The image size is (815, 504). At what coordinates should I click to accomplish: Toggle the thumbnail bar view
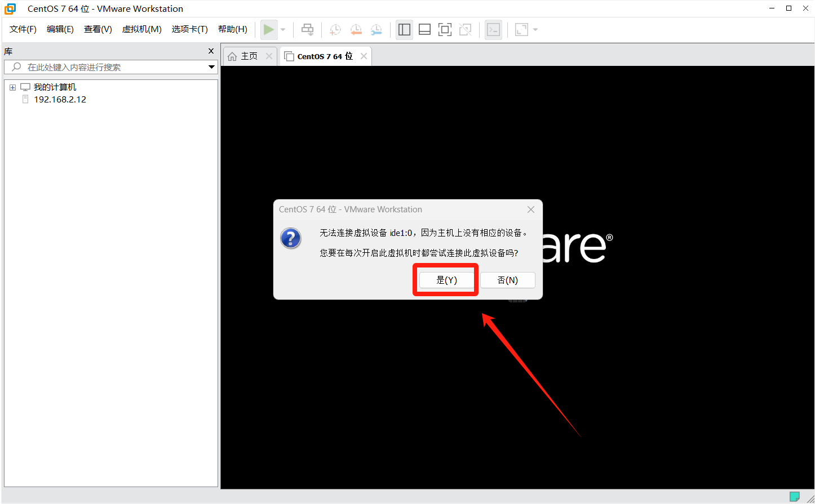[x=424, y=30]
